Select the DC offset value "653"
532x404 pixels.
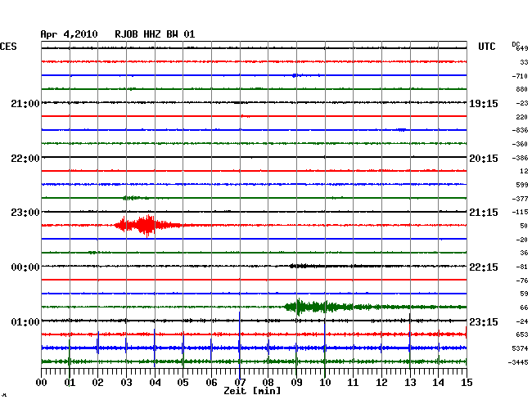[x=522, y=334]
